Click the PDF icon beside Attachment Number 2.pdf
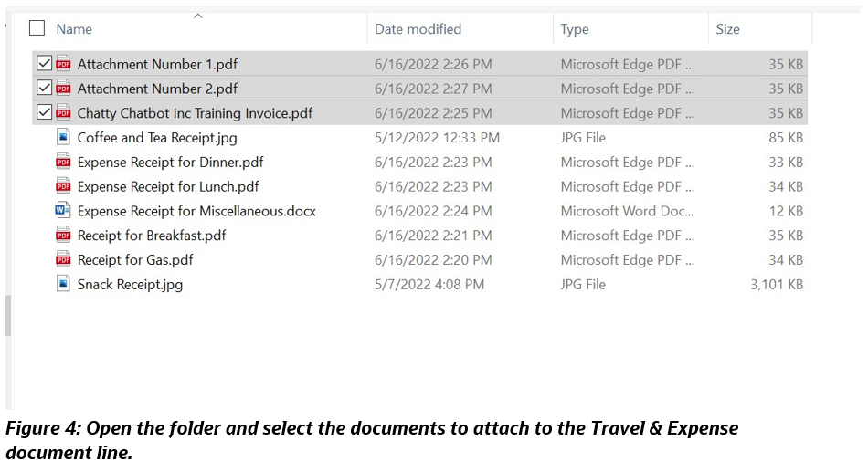The image size is (868, 472). [x=63, y=89]
